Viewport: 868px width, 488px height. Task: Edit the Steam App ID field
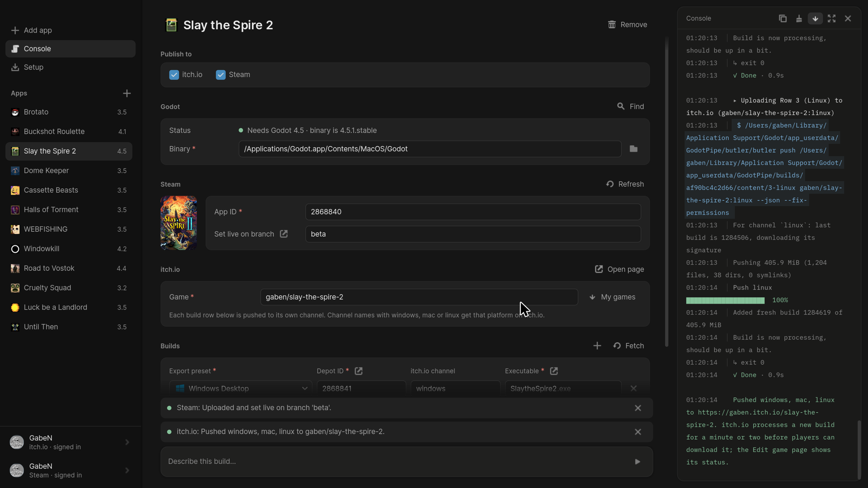[x=473, y=212]
